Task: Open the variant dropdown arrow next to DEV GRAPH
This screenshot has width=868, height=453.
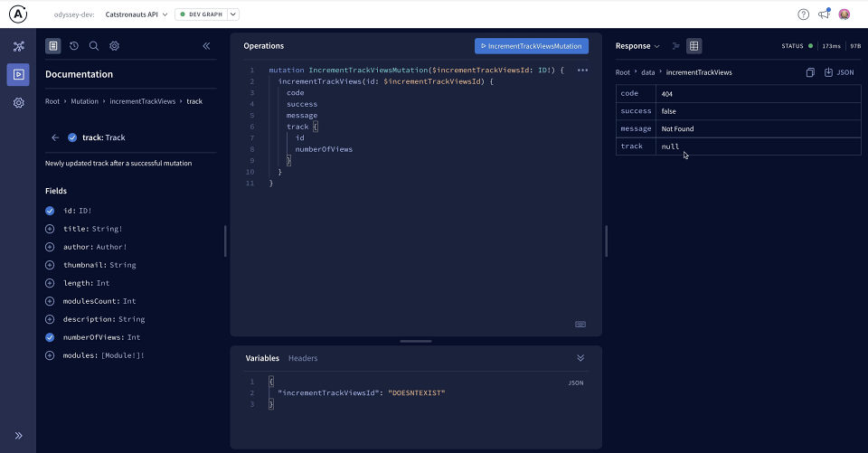Action: pyautogui.click(x=233, y=14)
